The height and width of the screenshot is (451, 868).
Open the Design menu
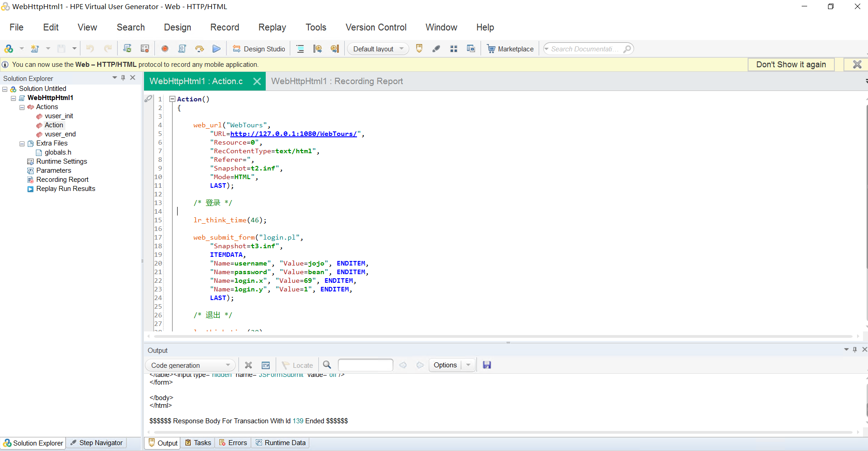click(178, 27)
